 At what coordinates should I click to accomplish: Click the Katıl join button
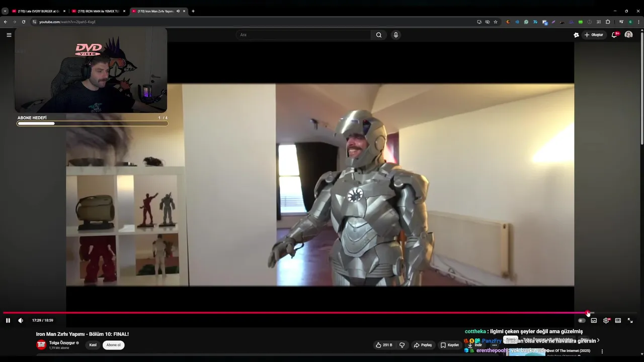pyautogui.click(x=93, y=345)
